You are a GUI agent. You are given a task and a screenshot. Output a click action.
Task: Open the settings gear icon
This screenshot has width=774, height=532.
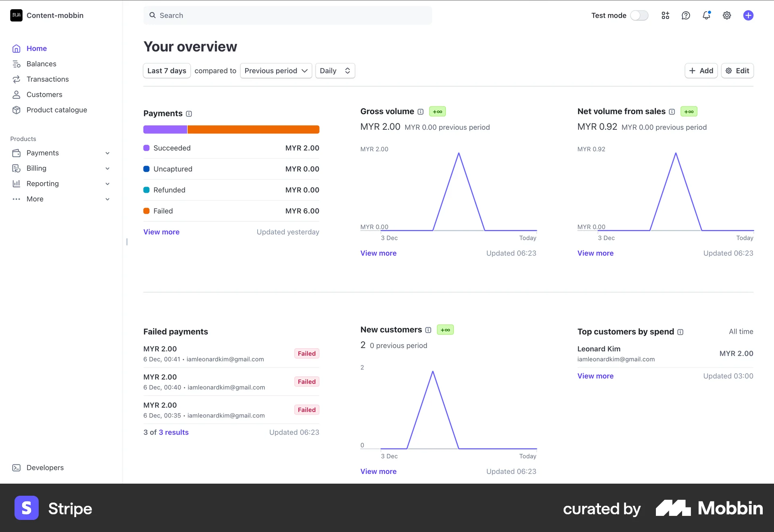point(727,15)
